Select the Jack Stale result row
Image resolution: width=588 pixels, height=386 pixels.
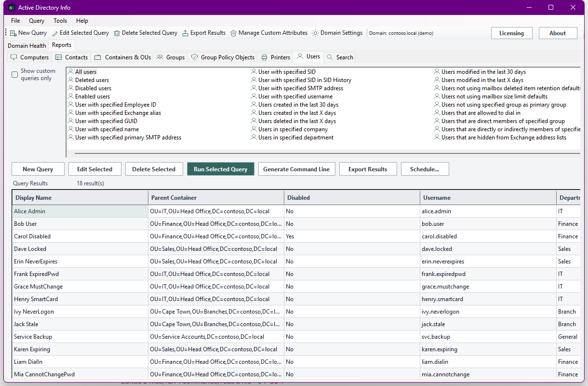(x=296, y=324)
